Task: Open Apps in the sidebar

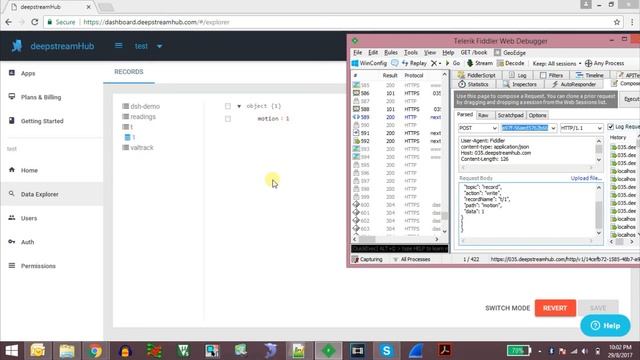Action: [28, 73]
